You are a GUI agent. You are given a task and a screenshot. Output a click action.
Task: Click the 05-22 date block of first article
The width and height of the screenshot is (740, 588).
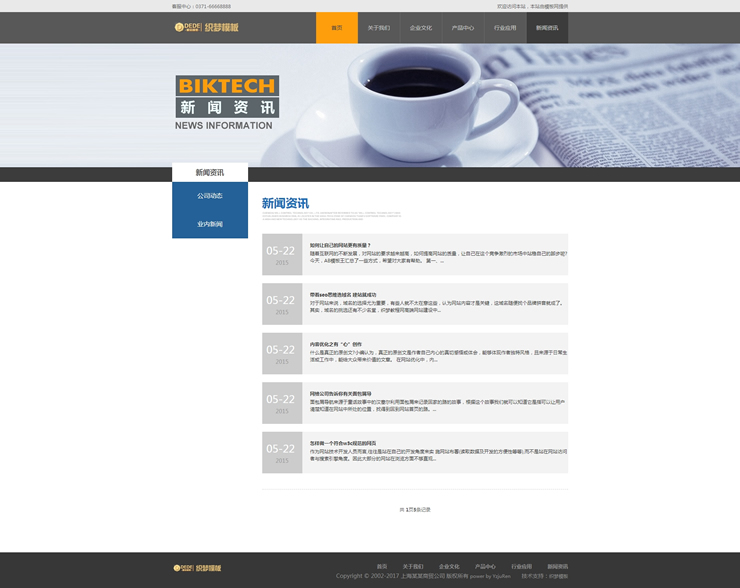tap(282, 254)
